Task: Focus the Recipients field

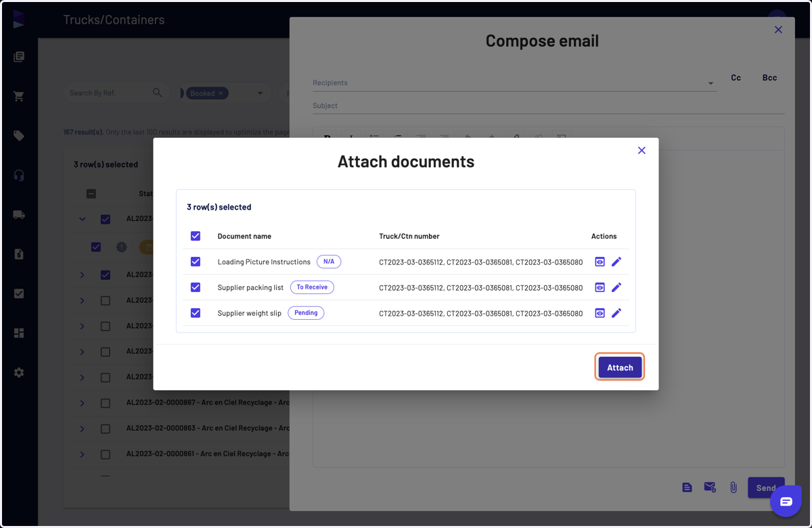Action: point(514,82)
